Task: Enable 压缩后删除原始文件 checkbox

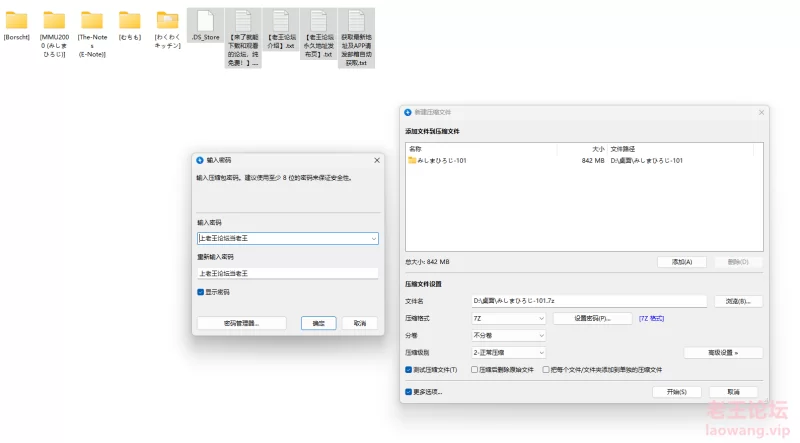Action: tap(474, 370)
